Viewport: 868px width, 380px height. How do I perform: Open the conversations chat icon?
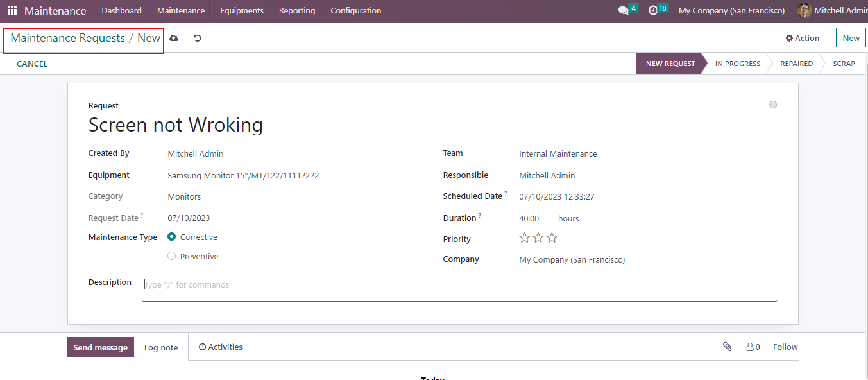pos(623,11)
